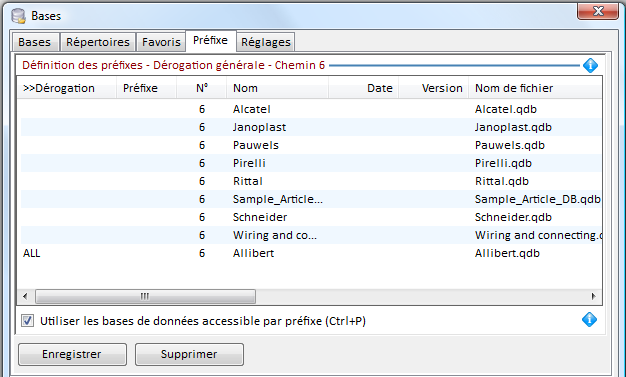Open the Réglages tab
This screenshot has width=626, height=377.
(x=265, y=42)
